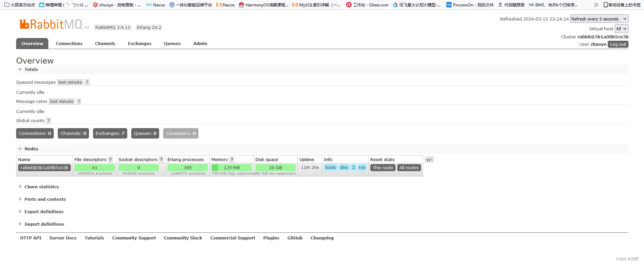The image size is (644, 264).
Task: Open the bilibili bookmark
Action: (63, 5)
